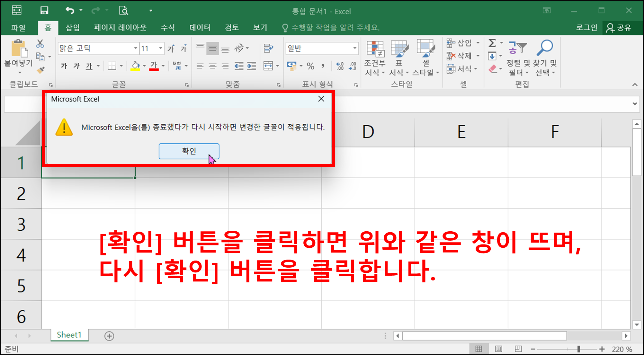Toggle bold 가 formatting
Image resolution: width=644 pixels, height=355 pixels.
(64, 66)
